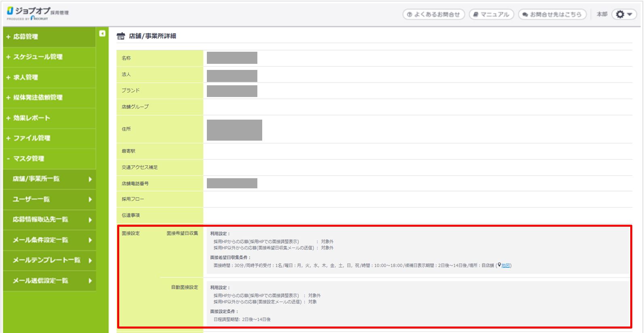
Task: Click the arrow icon on 店舗/事業所一覧
Action: click(90, 179)
